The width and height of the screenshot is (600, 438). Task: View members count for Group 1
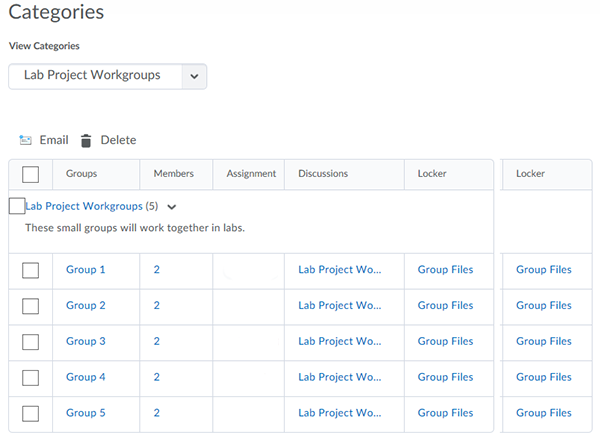(x=156, y=270)
